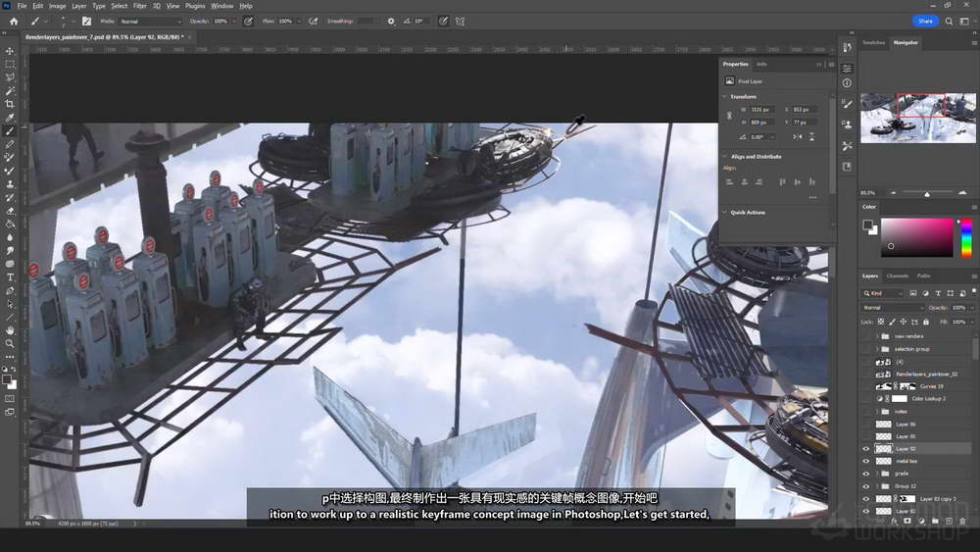Show the Curves 19 layer

click(x=866, y=386)
